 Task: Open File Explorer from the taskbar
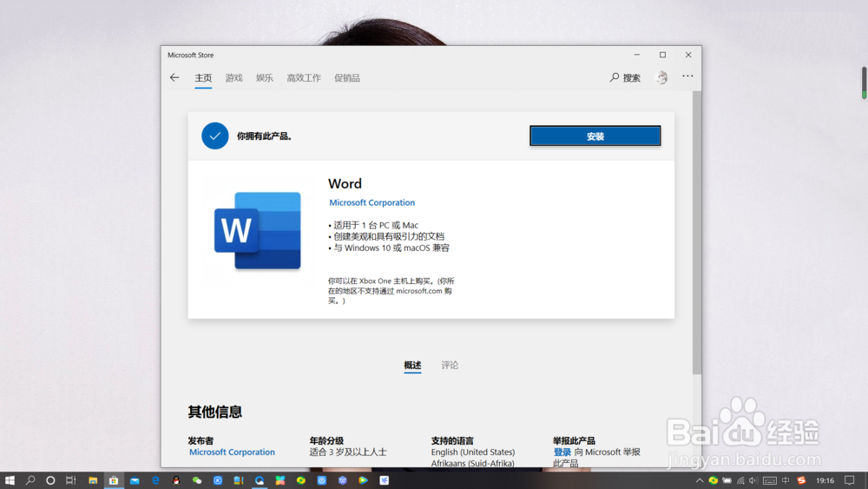pyautogui.click(x=93, y=480)
